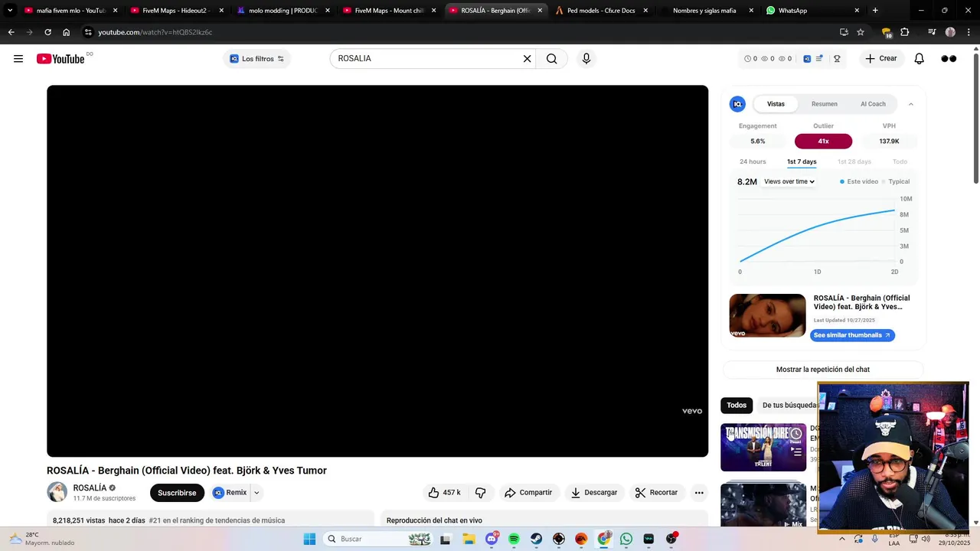Screen dimensions: 980x551
Task: Click the vidIQ list icon in header
Action: click(819, 59)
